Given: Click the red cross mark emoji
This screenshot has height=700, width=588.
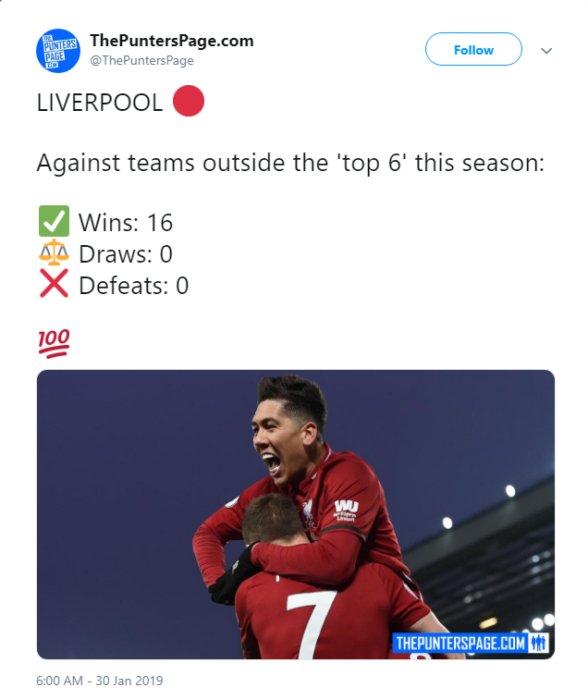Looking at the screenshot, I should click(54, 286).
